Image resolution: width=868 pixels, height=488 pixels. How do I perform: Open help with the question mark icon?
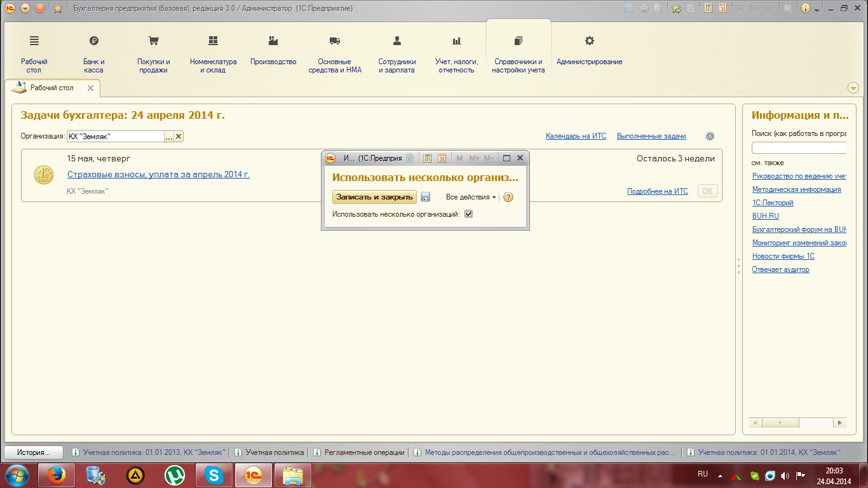(x=508, y=197)
